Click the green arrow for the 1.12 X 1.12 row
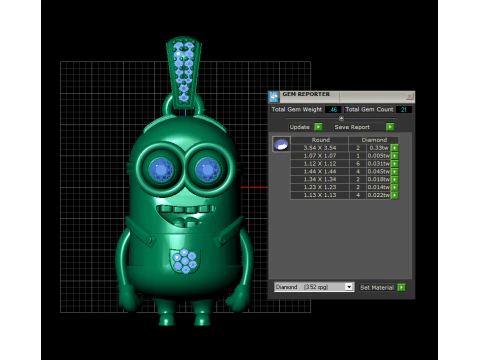 click(x=394, y=164)
